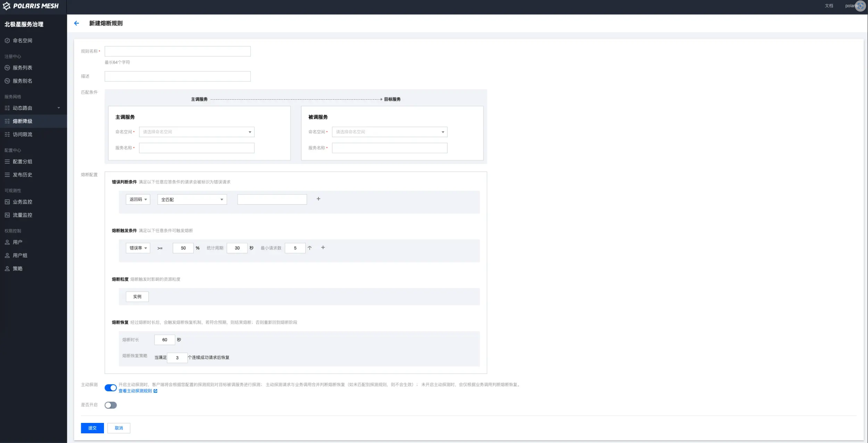Viewport: 868px width, 443px height.
Task: Click the 服务列表 sidebar icon
Action: [7, 68]
